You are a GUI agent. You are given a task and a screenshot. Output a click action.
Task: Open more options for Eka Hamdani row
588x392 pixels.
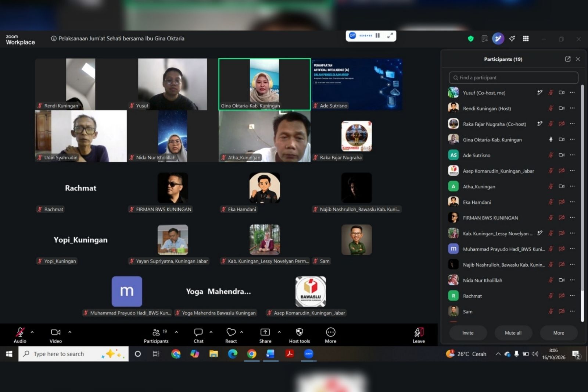[573, 202]
